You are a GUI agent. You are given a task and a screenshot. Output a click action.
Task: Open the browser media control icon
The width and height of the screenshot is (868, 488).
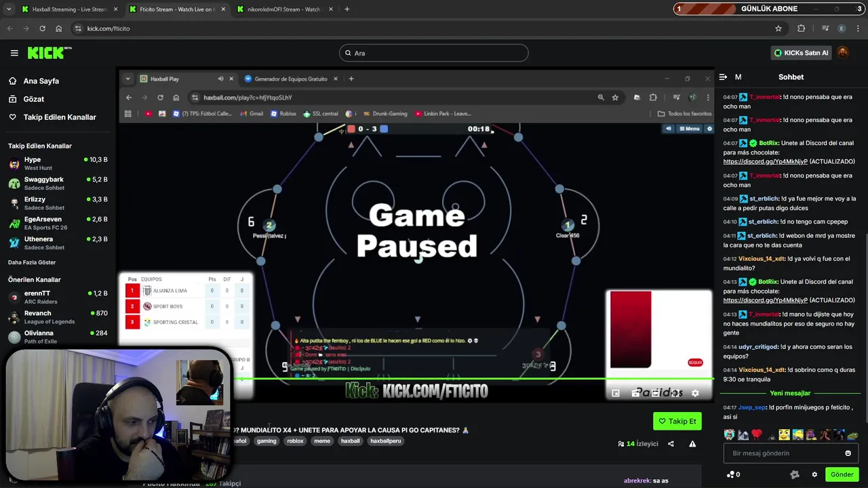825,28
